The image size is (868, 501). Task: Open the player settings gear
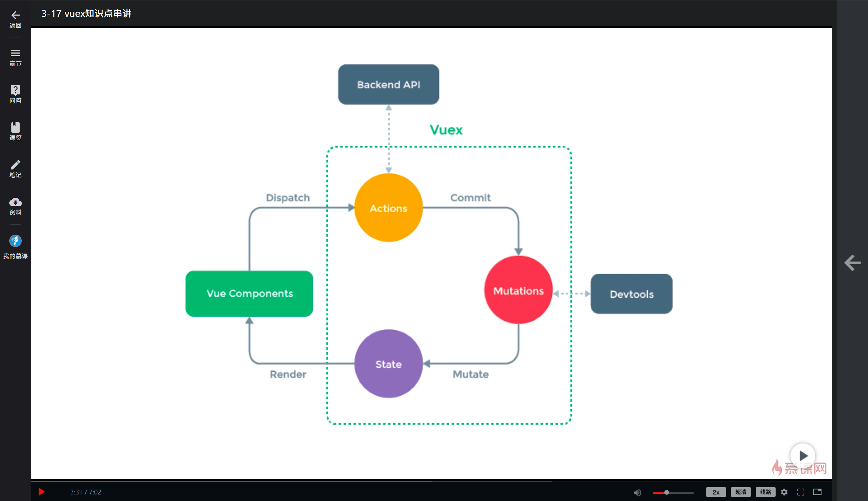(784, 492)
